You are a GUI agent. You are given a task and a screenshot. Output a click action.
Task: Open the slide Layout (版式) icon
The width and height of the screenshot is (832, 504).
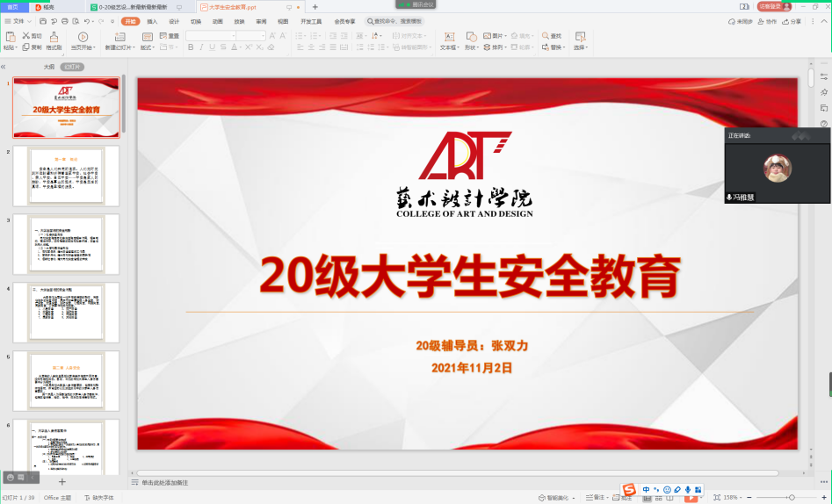pos(148,37)
